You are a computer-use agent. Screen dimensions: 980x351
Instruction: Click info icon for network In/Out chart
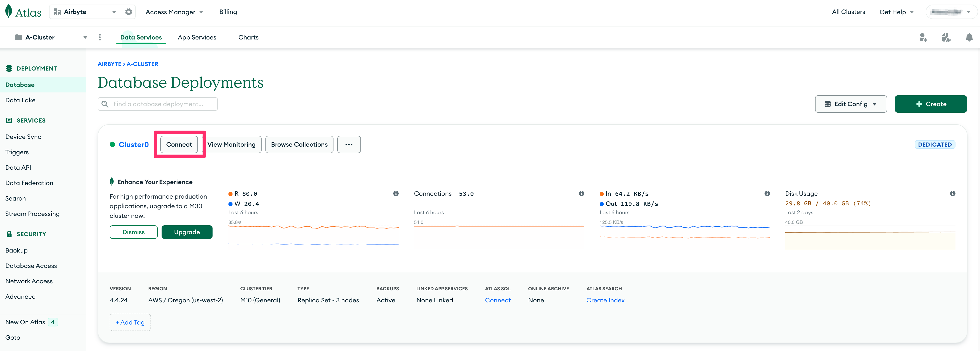767,194
